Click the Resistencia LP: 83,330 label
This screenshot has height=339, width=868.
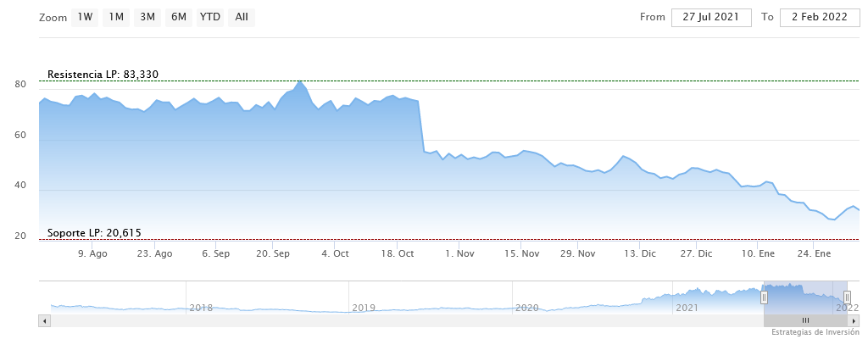(103, 75)
